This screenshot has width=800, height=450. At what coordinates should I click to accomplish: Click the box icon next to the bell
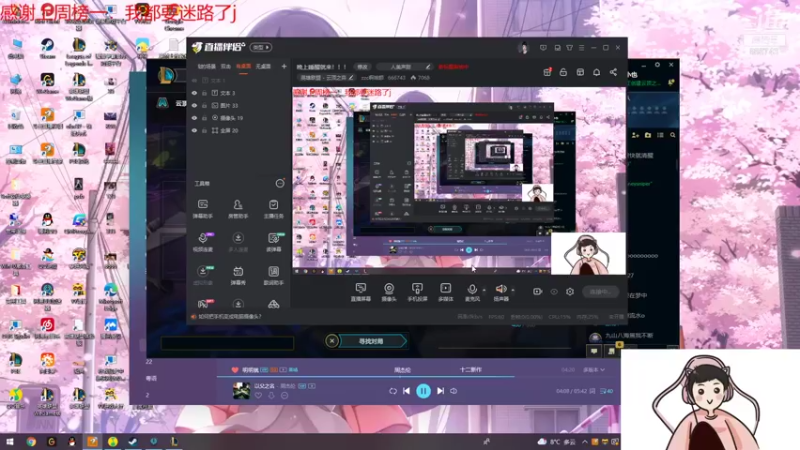tap(580, 72)
